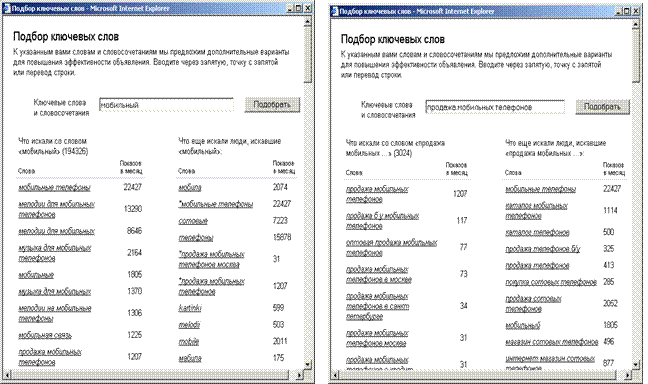Maximize the мобильный search window
The image size is (648, 384).
(x=298, y=8)
